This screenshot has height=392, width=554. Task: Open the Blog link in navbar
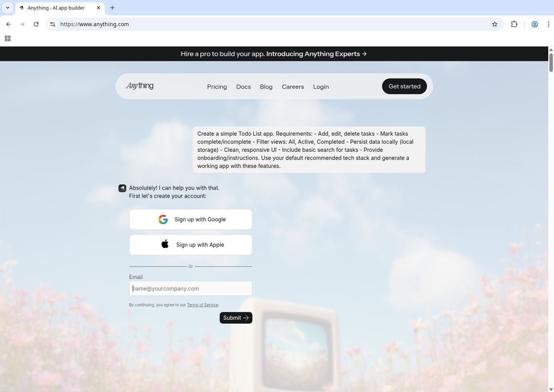pos(266,87)
